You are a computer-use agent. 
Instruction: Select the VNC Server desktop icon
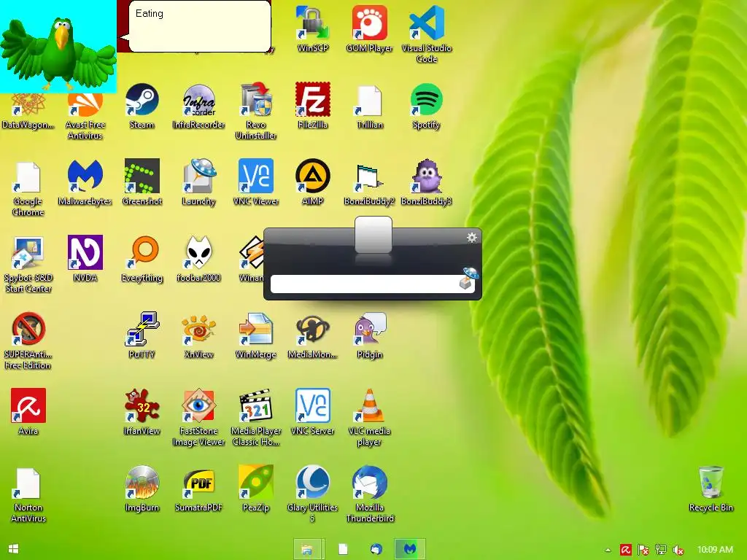tap(312, 412)
